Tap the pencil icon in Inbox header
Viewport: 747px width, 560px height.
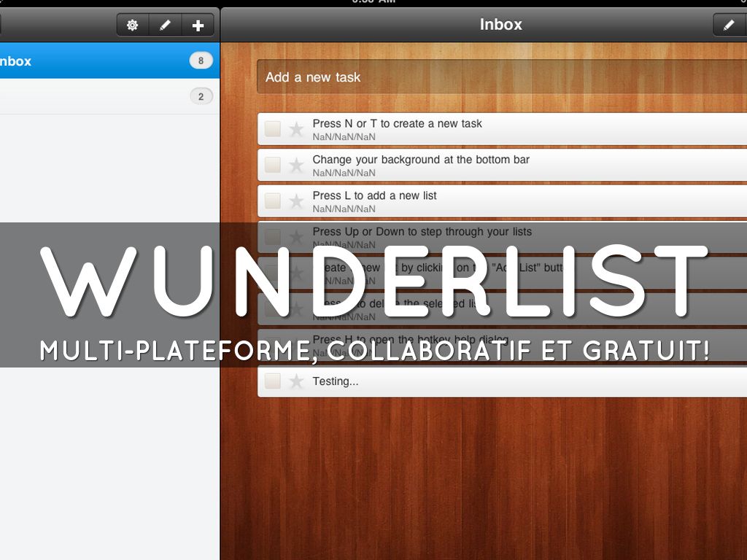pos(729,26)
